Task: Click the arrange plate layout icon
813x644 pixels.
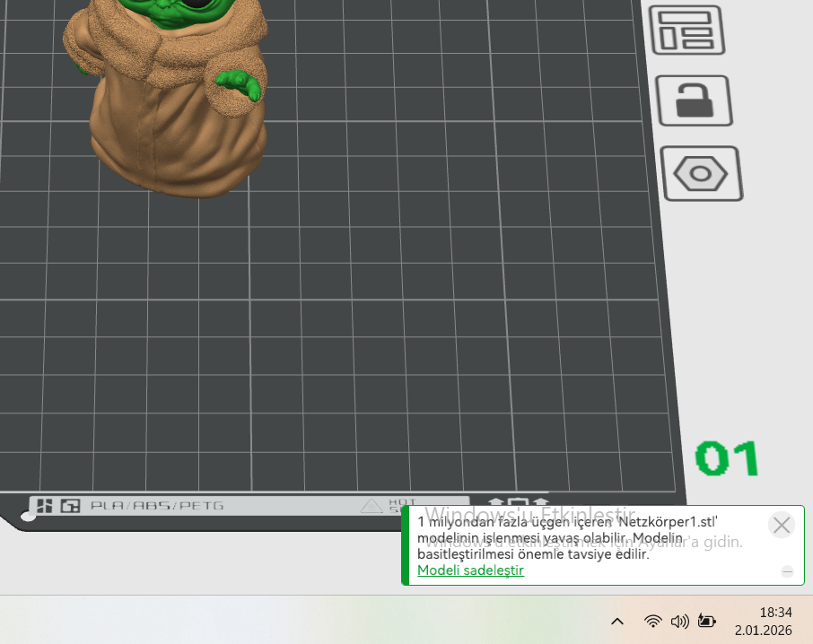Action: click(x=686, y=30)
